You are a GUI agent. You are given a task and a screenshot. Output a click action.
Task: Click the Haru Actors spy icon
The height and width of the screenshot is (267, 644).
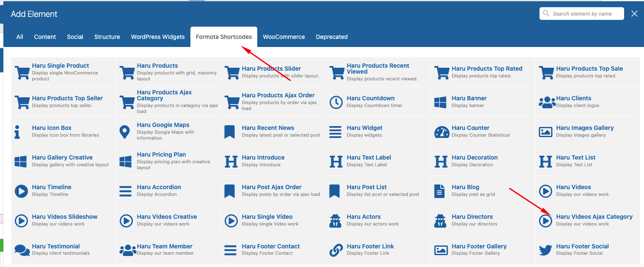[x=335, y=220]
